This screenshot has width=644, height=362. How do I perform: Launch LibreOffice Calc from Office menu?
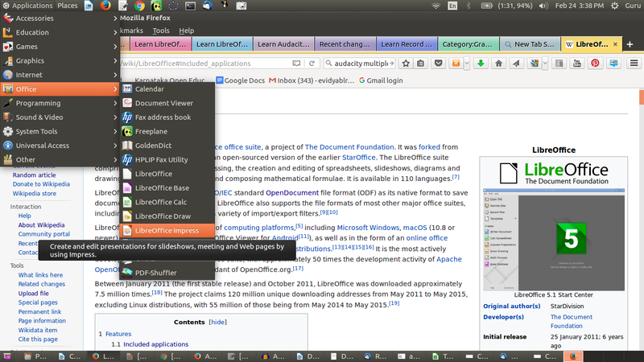pyautogui.click(x=167, y=203)
